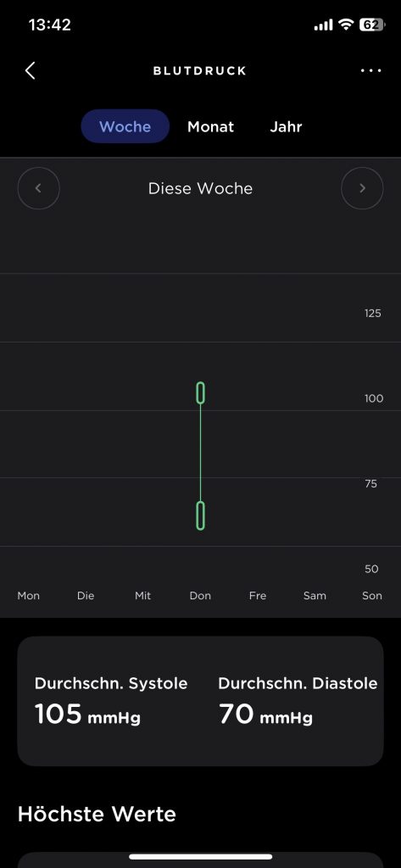Select the Woche tab
401x868 pixels.
[x=125, y=126]
